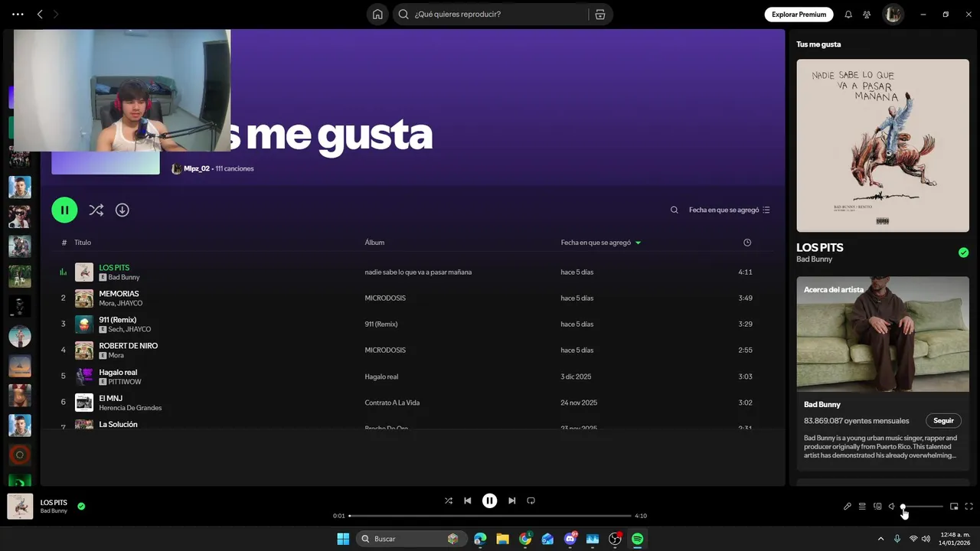The height and width of the screenshot is (551, 980).
Task: Open the notifications bell
Action: 848,14
